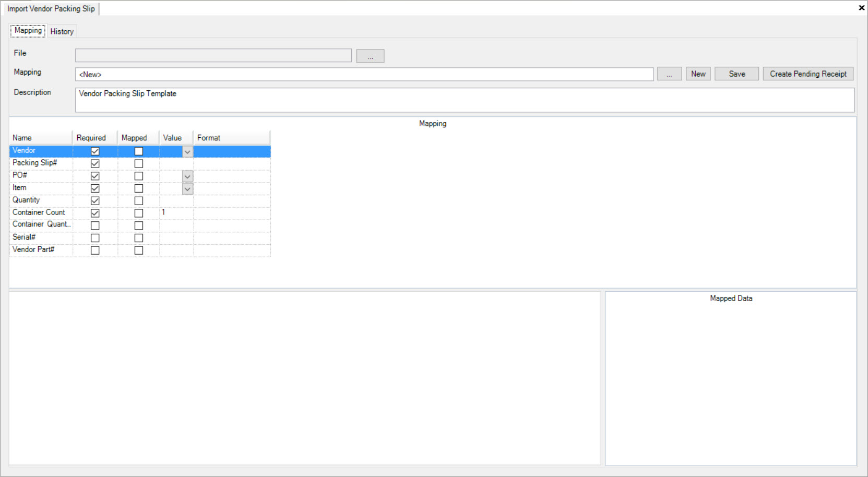Uncheck Required for Packing Slip# row
The height and width of the screenshot is (477, 868).
[x=95, y=163]
